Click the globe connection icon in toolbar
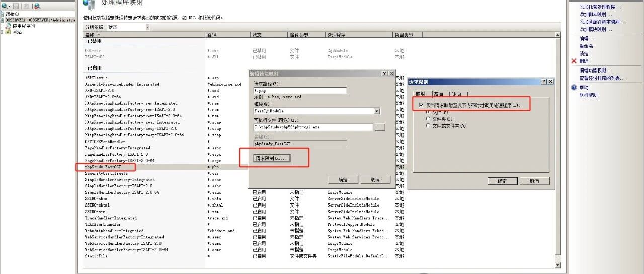Image resolution: width=644 pixels, height=274 pixels. pyautogui.click(x=37, y=6)
